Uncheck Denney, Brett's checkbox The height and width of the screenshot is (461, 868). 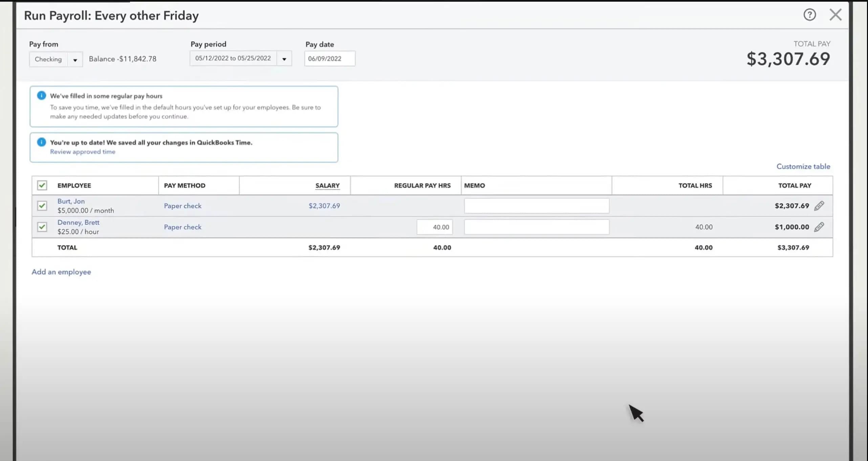tap(42, 227)
